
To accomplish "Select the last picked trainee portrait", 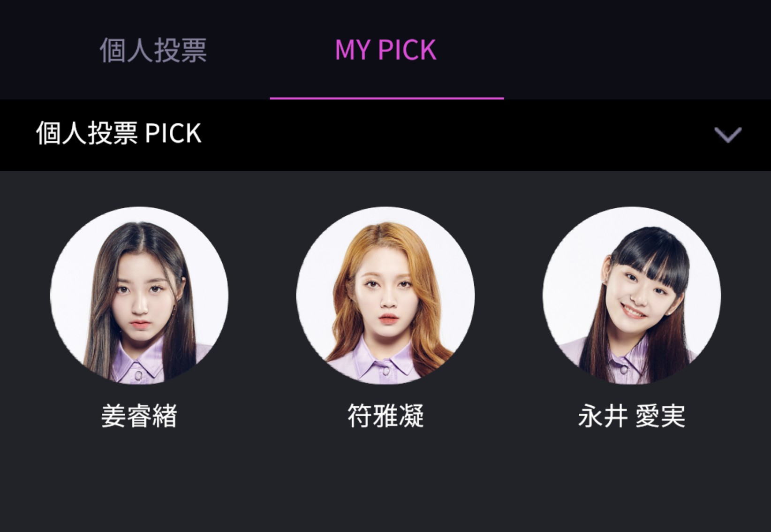I will [x=632, y=296].
